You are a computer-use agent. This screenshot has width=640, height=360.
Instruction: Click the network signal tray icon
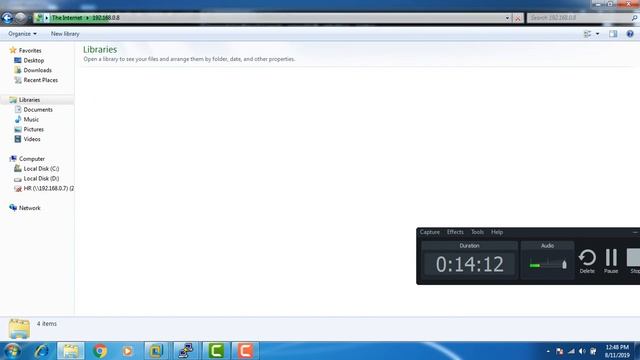(x=571, y=351)
